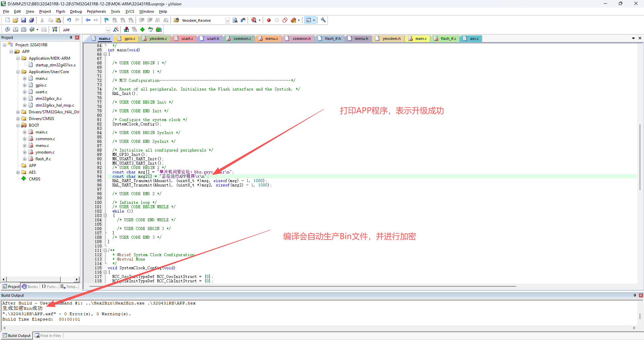Viewport: 644px width, 340px height.
Task: Switch to the Find In Files tab
Action: (x=48, y=336)
